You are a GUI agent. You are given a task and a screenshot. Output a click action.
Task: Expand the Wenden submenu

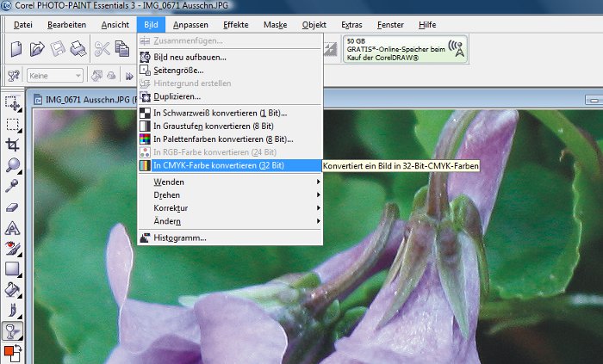tap(230, 182)
